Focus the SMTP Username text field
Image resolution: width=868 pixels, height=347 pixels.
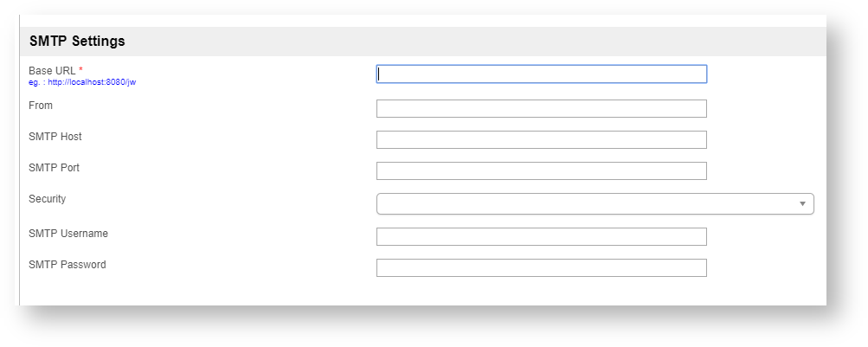click(541, 237)
